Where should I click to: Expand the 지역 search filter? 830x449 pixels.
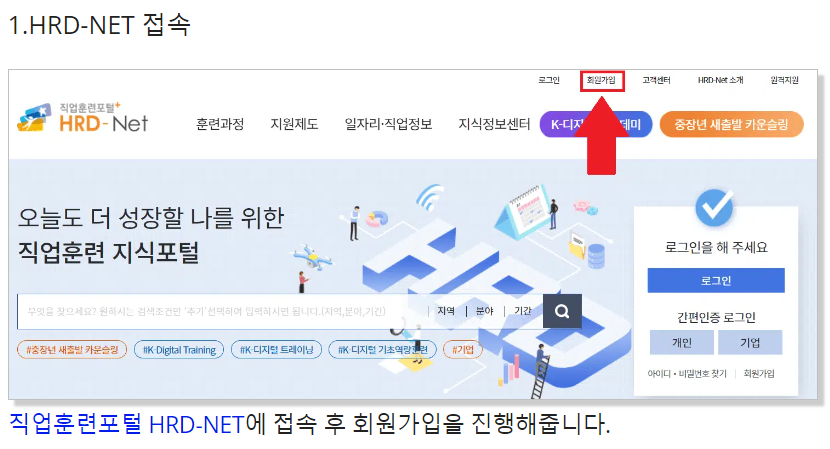pyautogui.click(x=446, y=311)
